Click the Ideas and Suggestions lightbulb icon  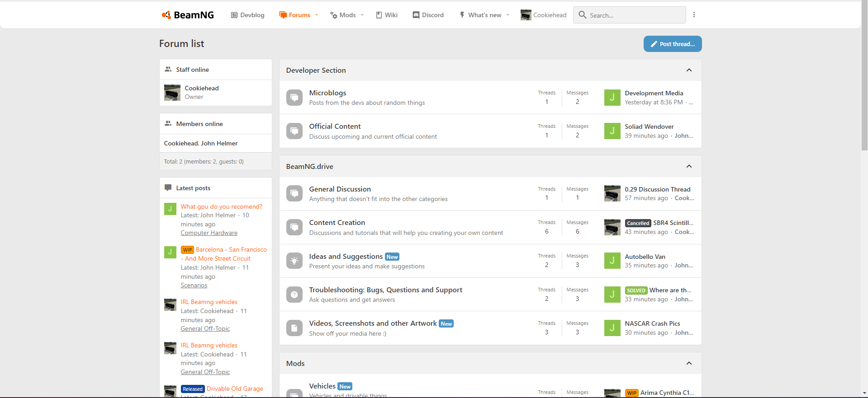pos(294,261)
